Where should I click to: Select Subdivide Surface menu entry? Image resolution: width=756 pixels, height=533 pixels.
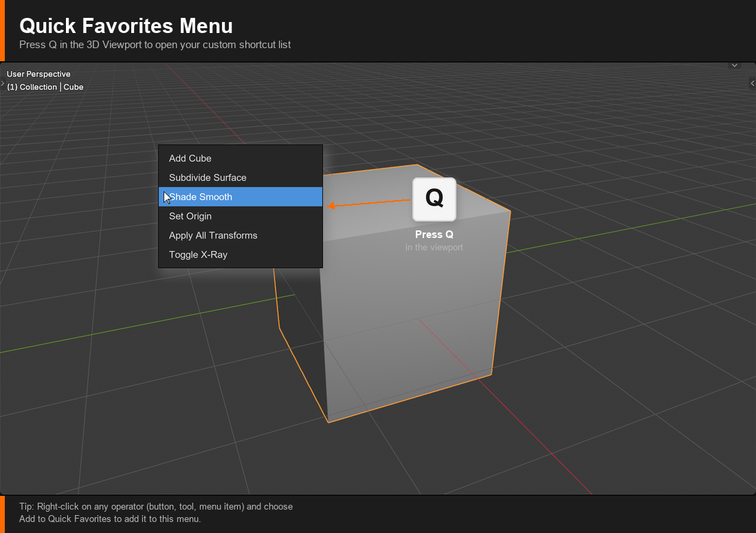[x=241, y=177]
